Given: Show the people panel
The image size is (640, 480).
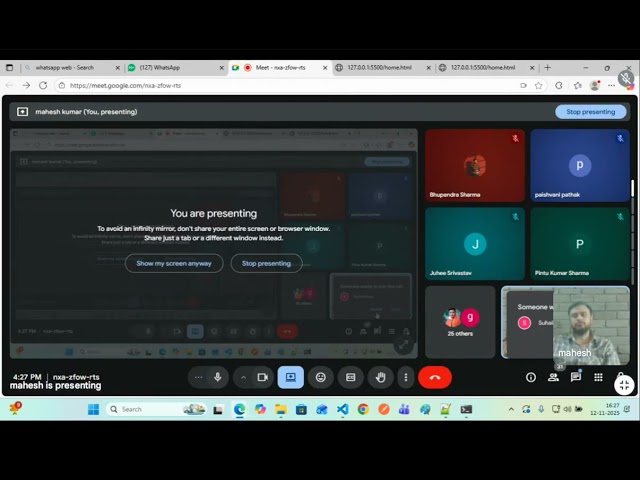Looking at the screenshot, I should click(553, 377).
